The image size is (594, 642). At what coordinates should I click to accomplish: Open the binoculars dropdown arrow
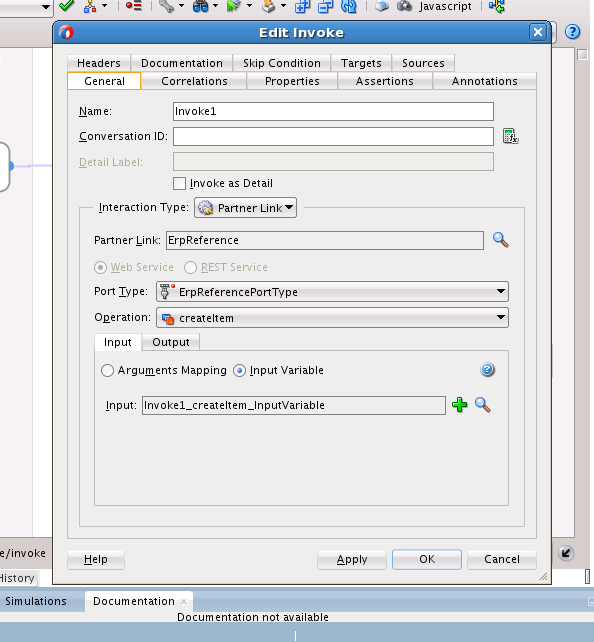[x=215, y=6]
